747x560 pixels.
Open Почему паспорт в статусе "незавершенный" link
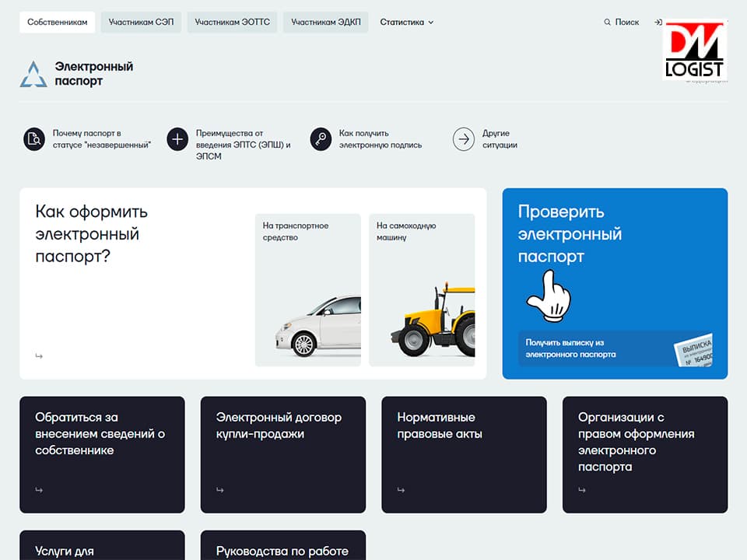pyautogui.click(x=101, y=139)
